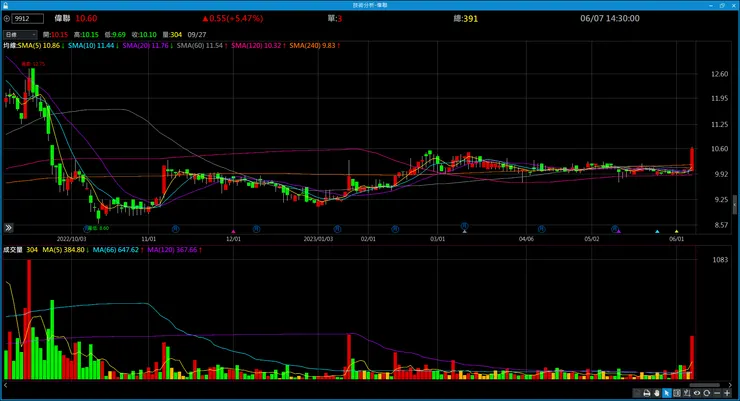Toggle the SMA(60) moving average label
The height and width of the screenshot is (401, 740).
[x=202, y=46]
